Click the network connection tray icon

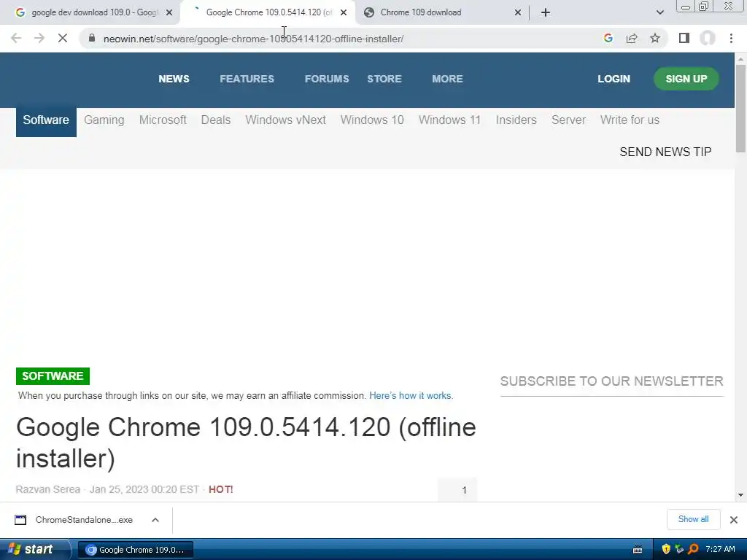pyautogui.click(x=679, y=550)
